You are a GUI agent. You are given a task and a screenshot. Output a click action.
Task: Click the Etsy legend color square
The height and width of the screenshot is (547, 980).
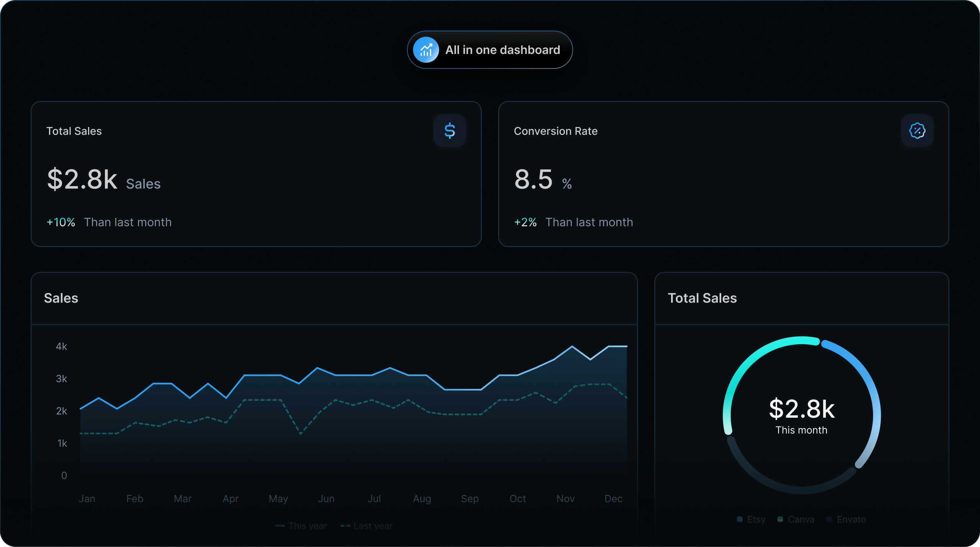[740, 519]
